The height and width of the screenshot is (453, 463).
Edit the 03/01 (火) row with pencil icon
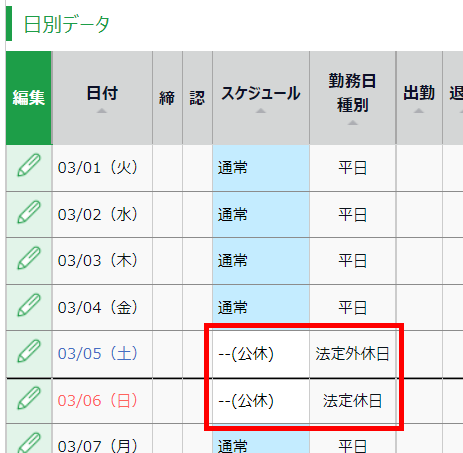(29, 165)
